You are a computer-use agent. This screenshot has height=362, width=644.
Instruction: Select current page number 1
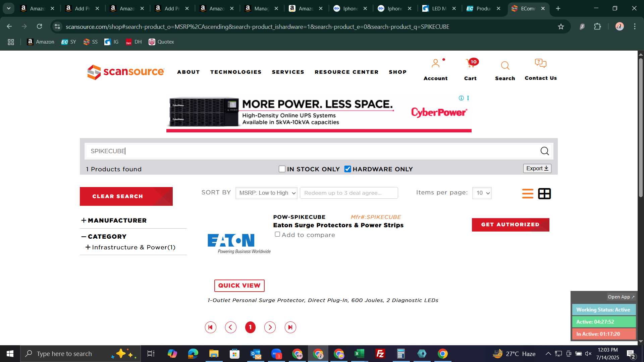point(250,327)
